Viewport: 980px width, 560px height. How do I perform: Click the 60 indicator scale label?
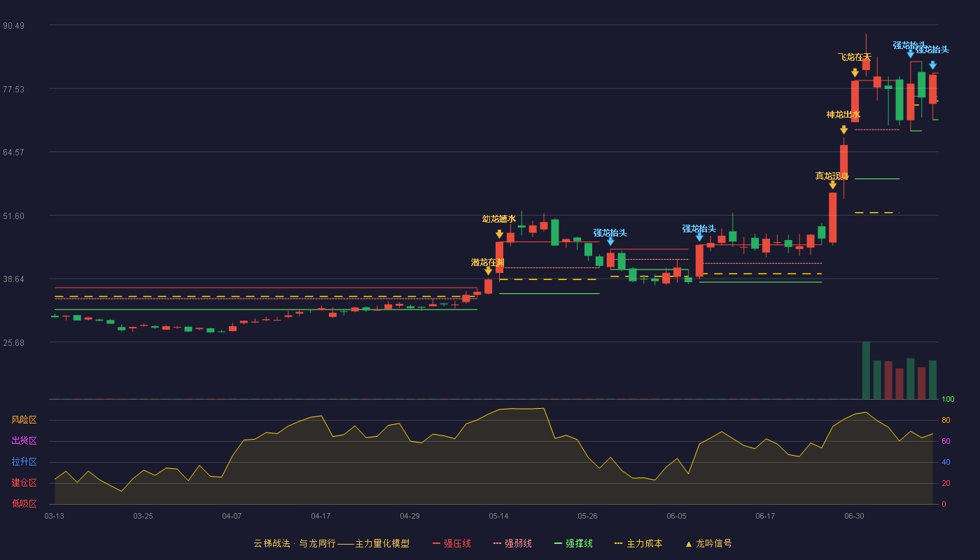(946, 442)
